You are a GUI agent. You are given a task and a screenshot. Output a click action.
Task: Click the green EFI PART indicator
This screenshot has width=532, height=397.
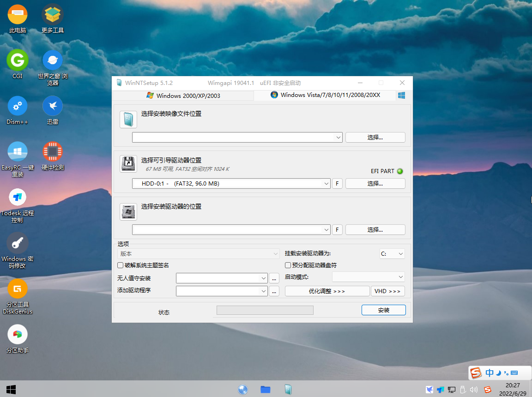pos(400,171)
